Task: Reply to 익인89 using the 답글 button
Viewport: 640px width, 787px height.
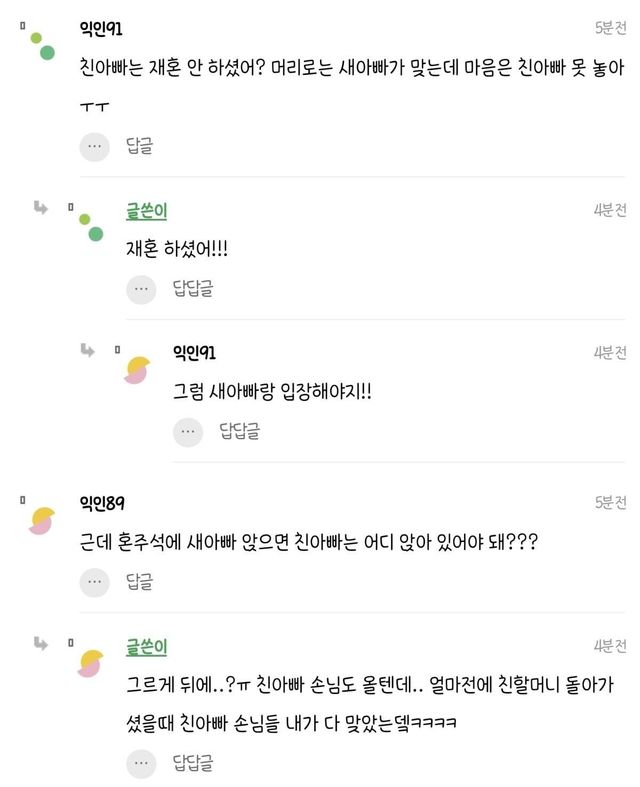Action: pyautogui.click(x=139, y=581)
